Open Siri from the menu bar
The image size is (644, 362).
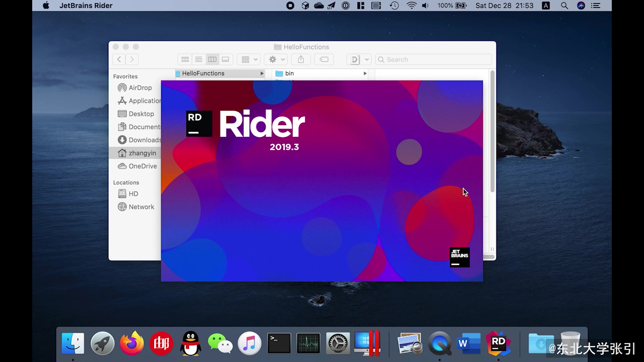(581, 5)
